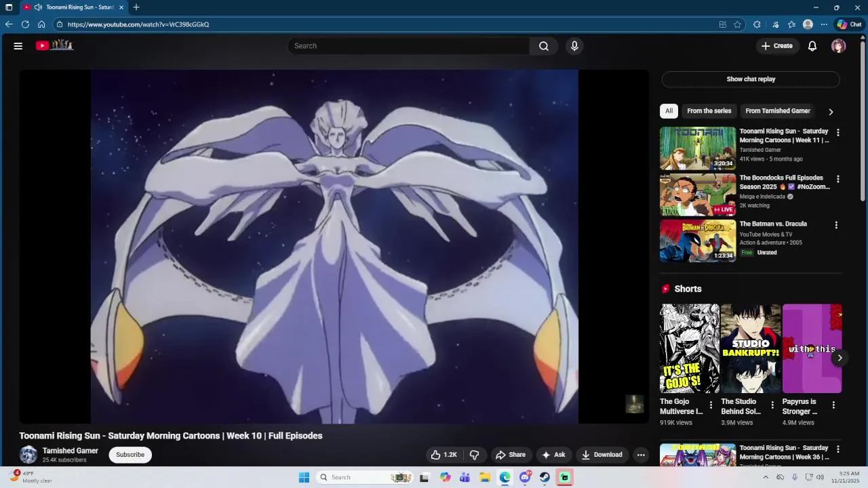868x488 pixels.
Task: Show next Shorts with carousel arrow
Action: click(x=840, y=358)
